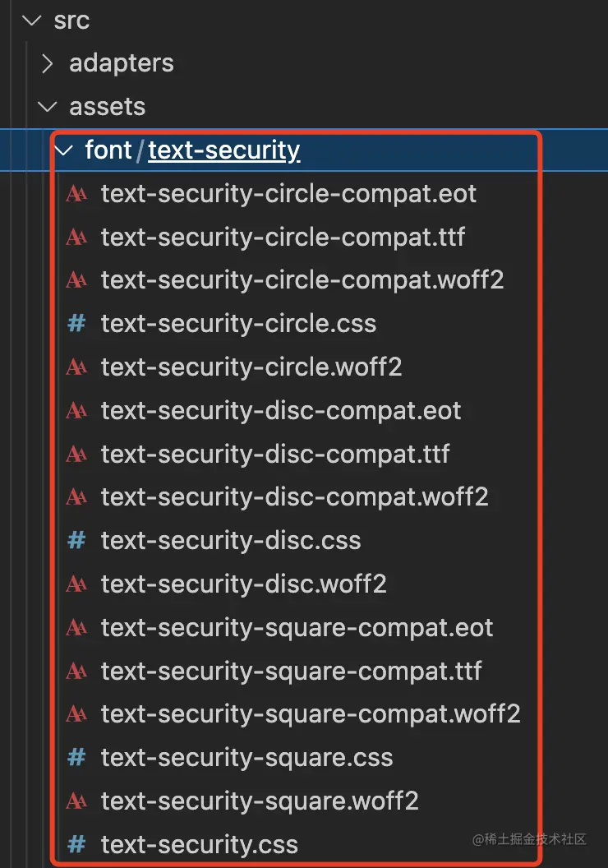This screenshot has width=608, height=868.
Task: Click the font icon beside text-security-circle-compat.ttf
Action: tap(76, 237)
